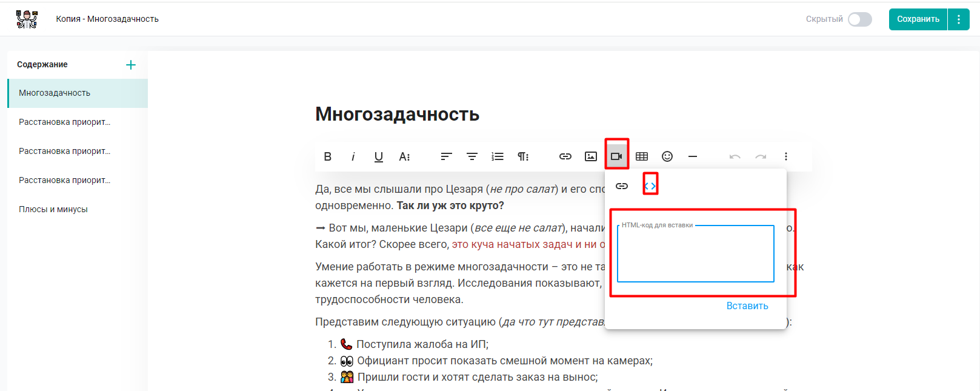Insert a link from the main toolbar
This screenshot has height=391, width=980.
565,156
